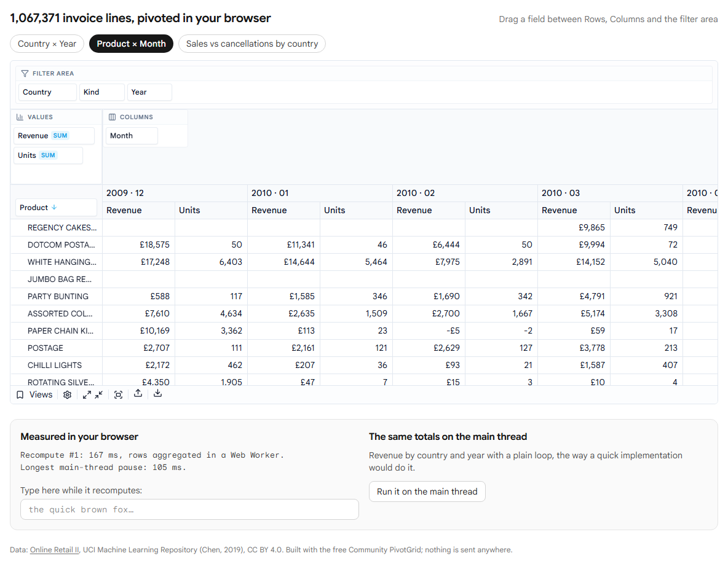Click the fit-to-frame icon in the grid toolbar
Screen dimensions: 728x564
click(119, 394)
